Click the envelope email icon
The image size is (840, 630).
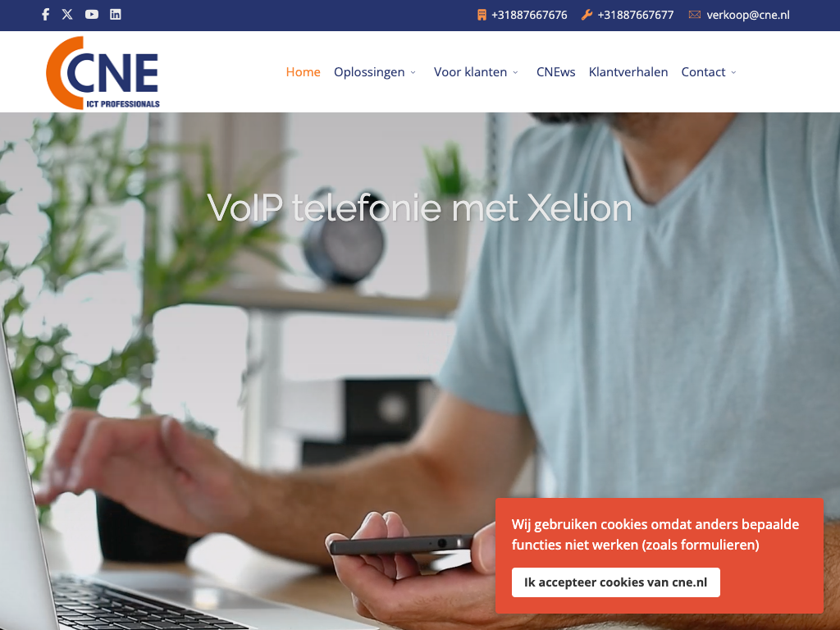[694, 15]
